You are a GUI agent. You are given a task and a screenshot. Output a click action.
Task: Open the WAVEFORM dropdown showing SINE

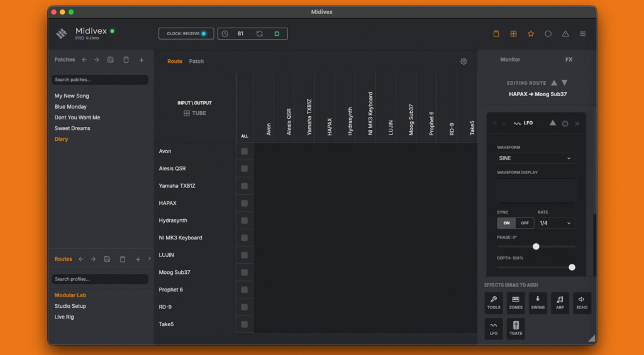pos(536,158)
